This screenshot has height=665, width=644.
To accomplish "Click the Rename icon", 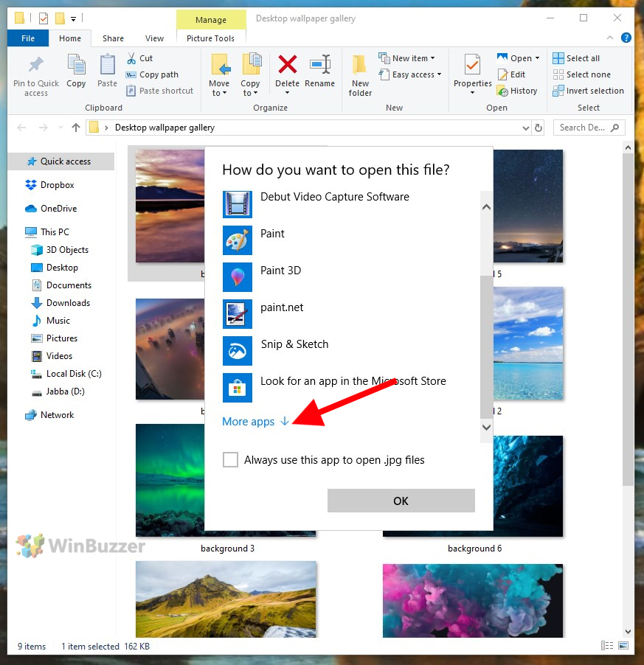I will 320,64.
